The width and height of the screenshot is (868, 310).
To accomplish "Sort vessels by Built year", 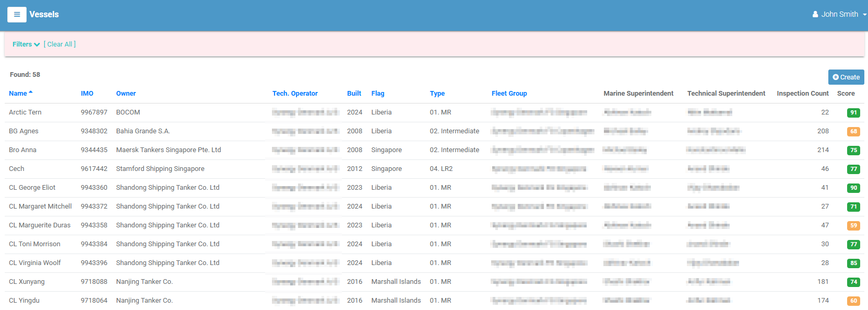I will coord(354,94).
